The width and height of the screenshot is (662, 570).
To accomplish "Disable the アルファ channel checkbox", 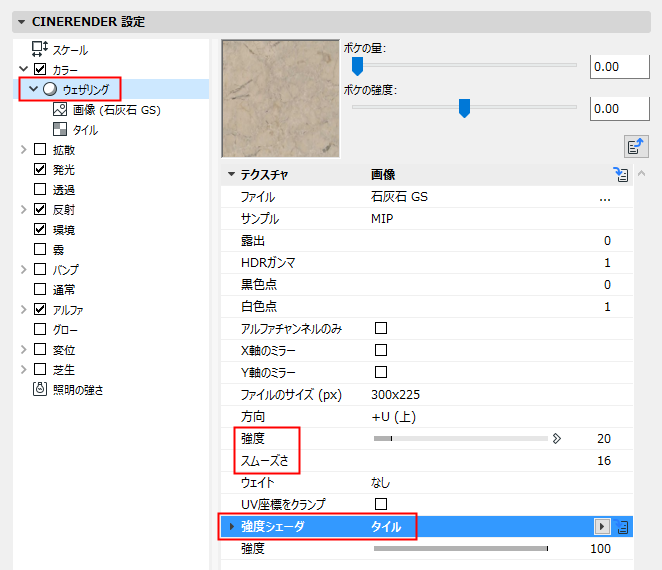I will (x=40, y=309).
